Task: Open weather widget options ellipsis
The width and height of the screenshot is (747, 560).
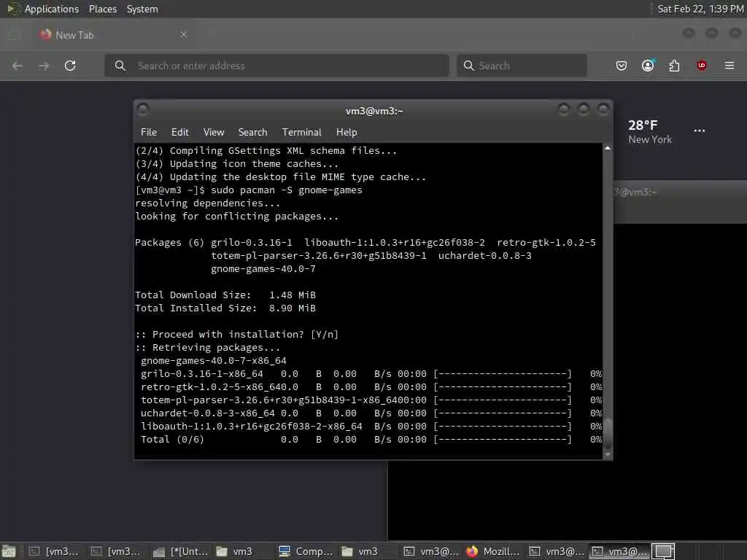Action: 700,131
